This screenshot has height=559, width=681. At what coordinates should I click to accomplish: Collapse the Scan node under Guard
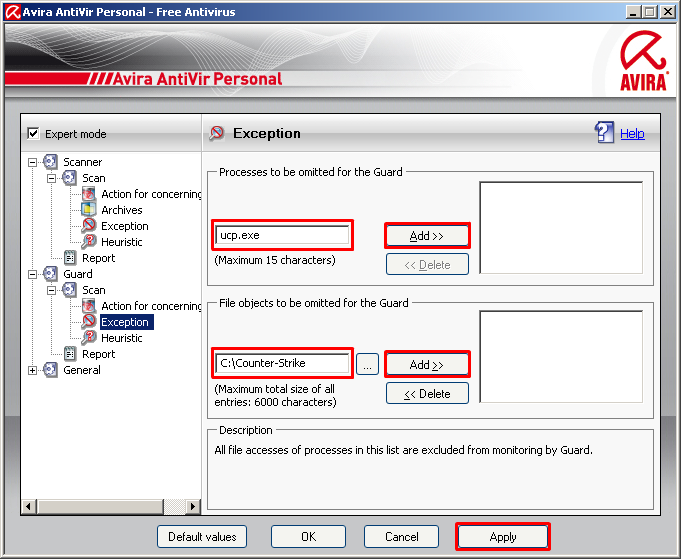[x=51, y=290]
